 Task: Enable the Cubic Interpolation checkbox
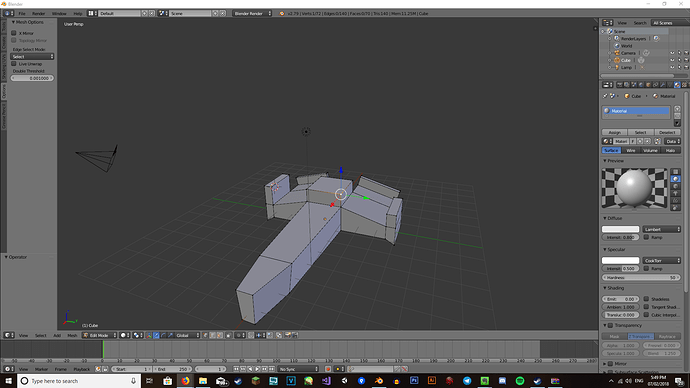[646, 315]
